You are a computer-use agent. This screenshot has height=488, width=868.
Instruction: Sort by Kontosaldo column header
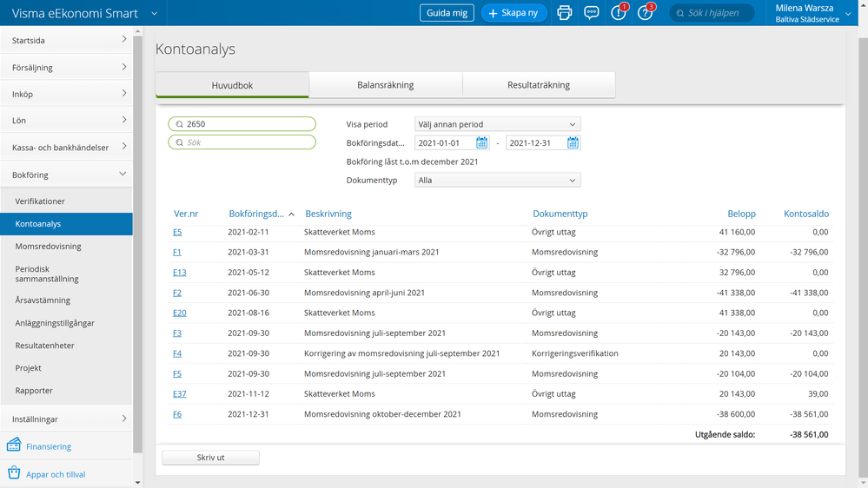[x=806, y=214]
